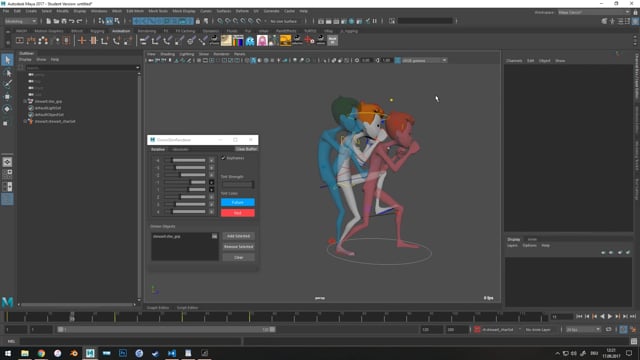Open File Explorer from the taskbar
The width and height of the screenshot is (640, 360).
tap(25, 353)
